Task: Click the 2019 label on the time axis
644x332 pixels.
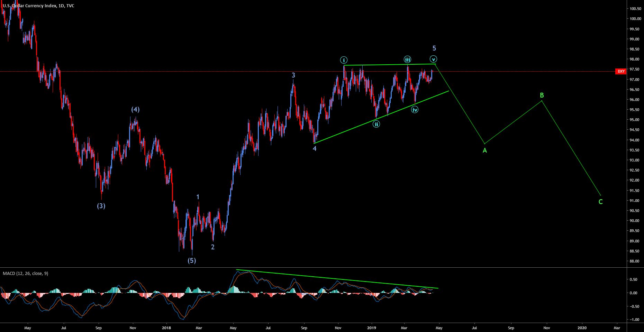Action: [372, 327]
